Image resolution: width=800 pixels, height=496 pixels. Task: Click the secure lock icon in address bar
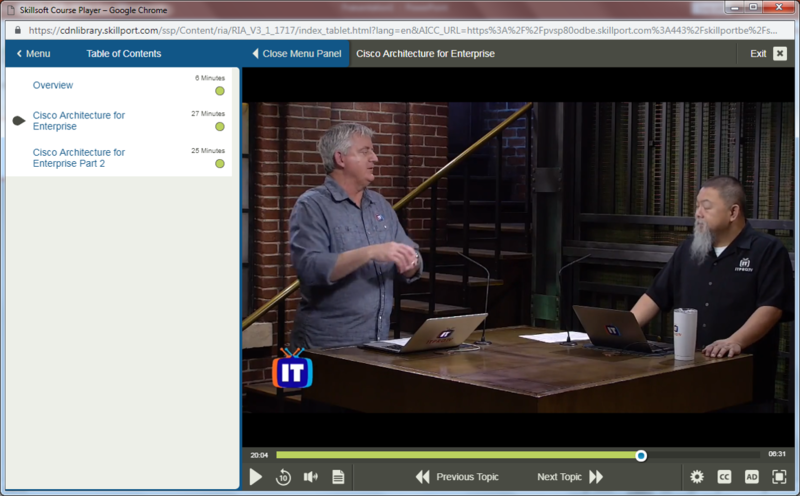[18, 30]
